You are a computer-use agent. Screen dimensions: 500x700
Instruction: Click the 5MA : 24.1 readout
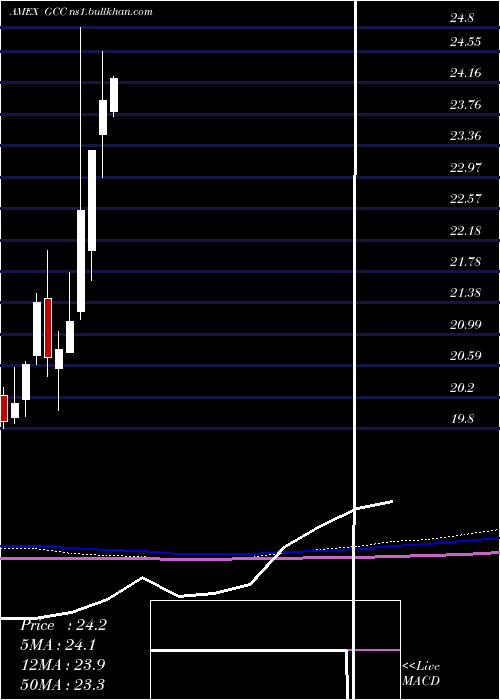point(59,645)
